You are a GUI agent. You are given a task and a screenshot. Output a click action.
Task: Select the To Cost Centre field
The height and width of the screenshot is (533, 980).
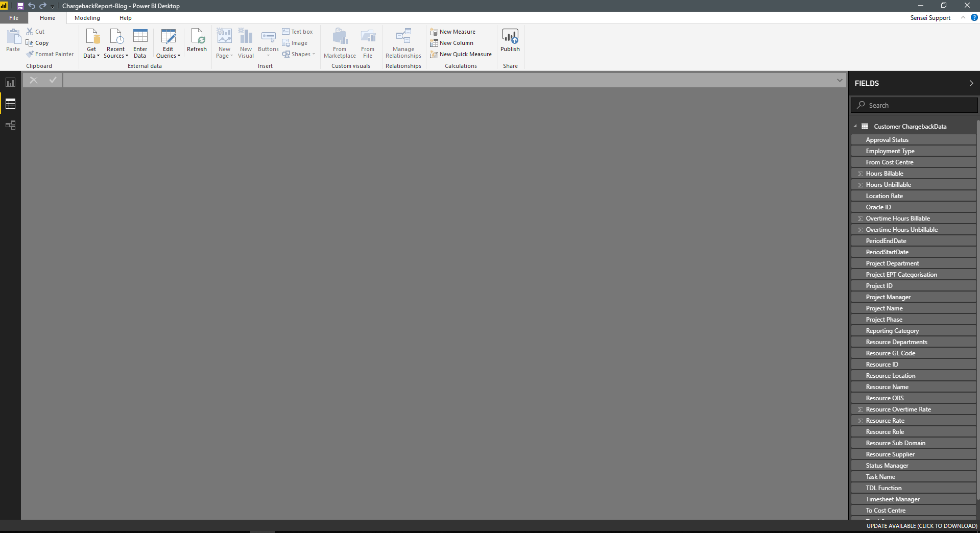pos(914,511)
